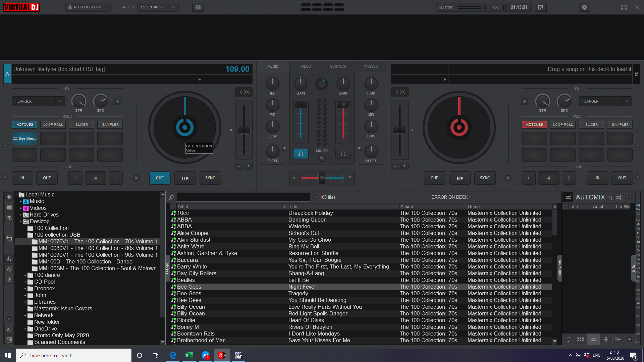Expand the Music folder in tree
644x362 pixels.
21,202
